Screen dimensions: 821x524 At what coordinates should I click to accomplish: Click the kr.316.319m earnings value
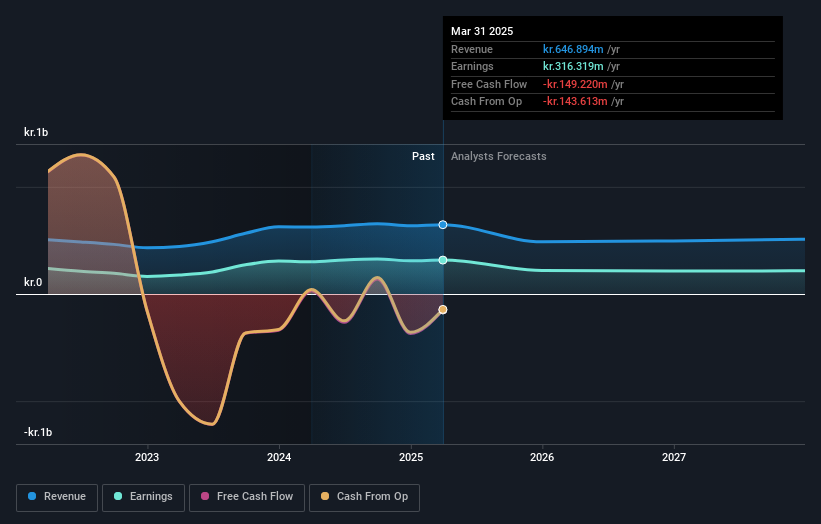click(573, 66)
